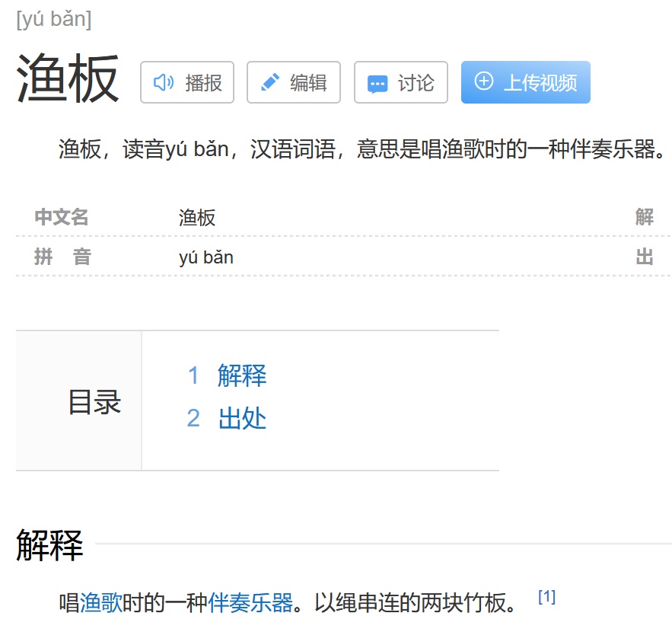Follow the 伴奏乐器 link
Image resolution: width=672 pixels, height=632 pixels.
[x=250, y=604]
